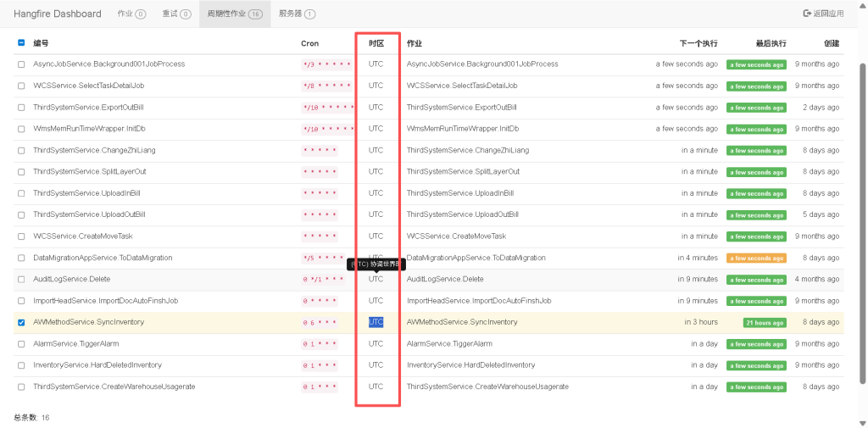Check ThirdSystemService.ChangeZhiLiang row checkbox

pyautogui.click(x=21, y=151)
